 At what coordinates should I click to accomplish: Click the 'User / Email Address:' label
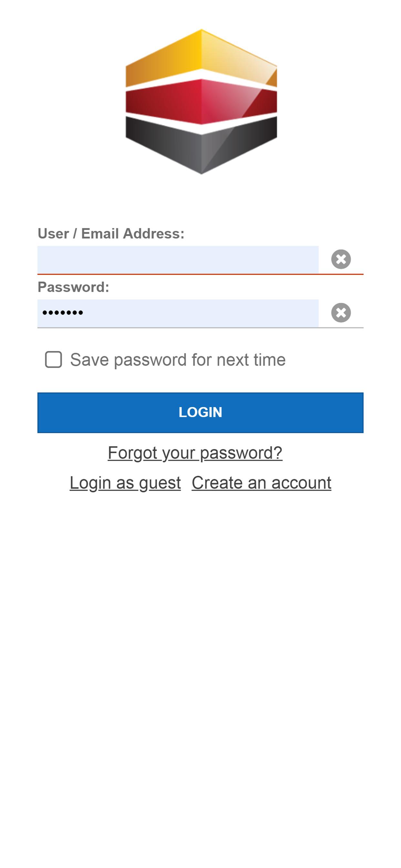111,233
